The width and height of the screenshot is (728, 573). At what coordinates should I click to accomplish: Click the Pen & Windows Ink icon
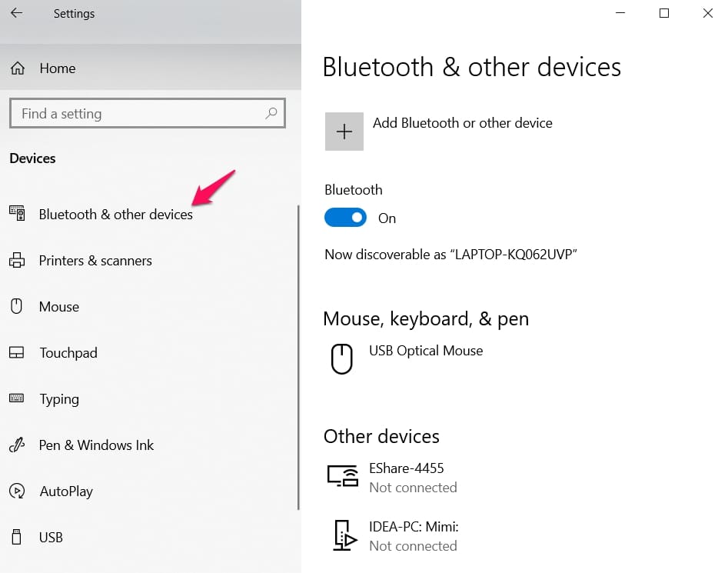pos(17,445)
